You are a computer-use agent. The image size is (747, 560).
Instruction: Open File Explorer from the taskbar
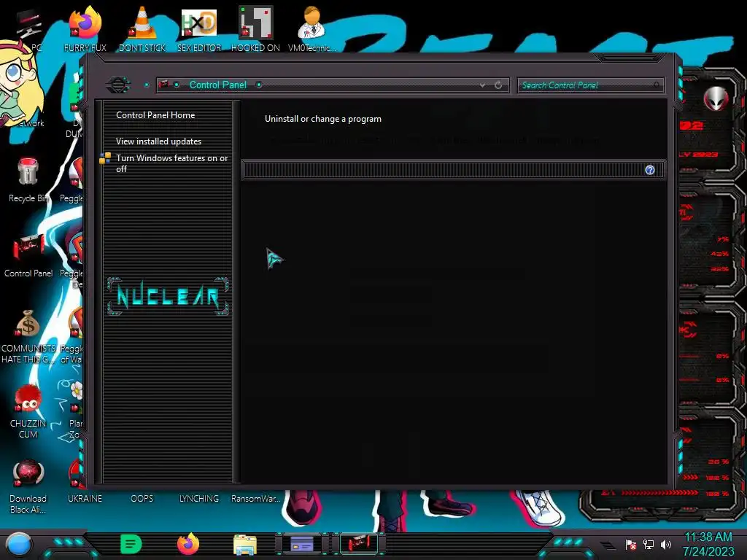(245, 545)
